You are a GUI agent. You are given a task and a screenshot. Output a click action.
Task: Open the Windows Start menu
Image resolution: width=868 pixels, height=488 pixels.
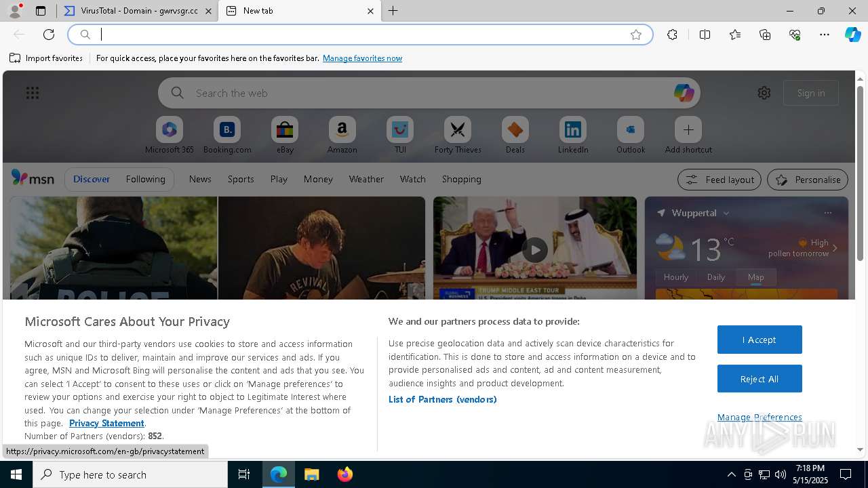click(16, 474)
